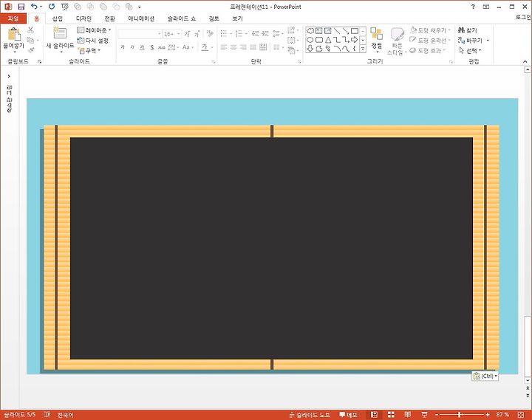The width and height of the screenshot is (532, 420).
Task: Click the zoom slider handle
Action: tap(460, 415)
